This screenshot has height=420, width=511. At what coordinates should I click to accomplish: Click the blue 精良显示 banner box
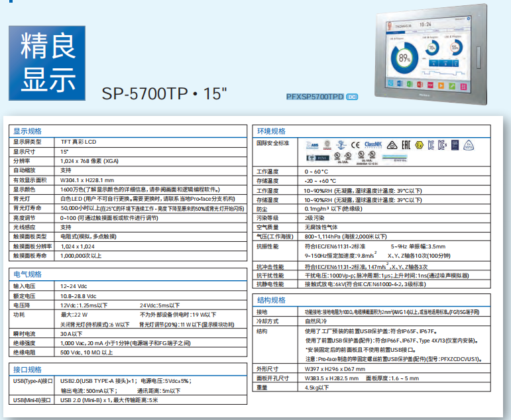click(x=47, y=63)
